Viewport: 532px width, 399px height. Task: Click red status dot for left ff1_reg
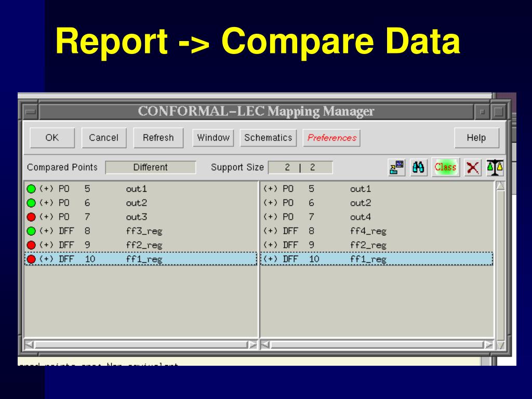pyautogui.click(x=31, y=259)
